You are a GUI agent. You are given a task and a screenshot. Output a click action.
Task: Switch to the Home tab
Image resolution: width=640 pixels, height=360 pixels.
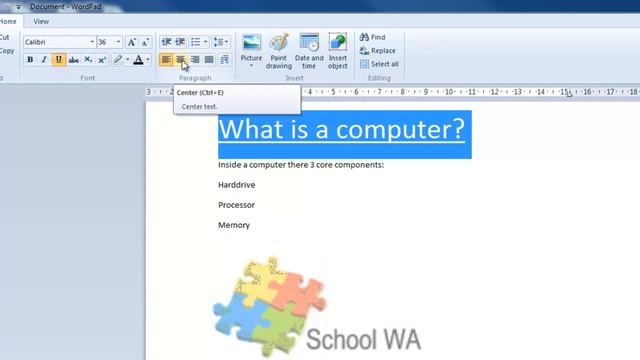click(8, 21)
